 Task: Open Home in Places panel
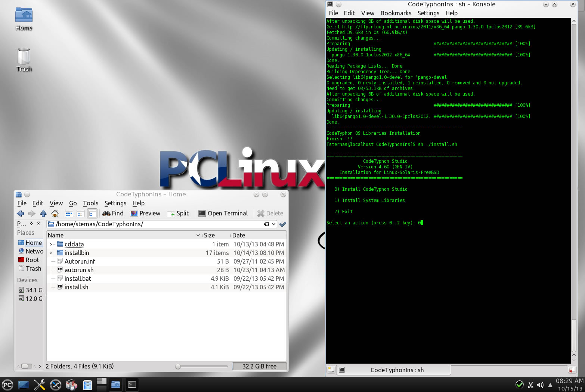click(30, 243)
